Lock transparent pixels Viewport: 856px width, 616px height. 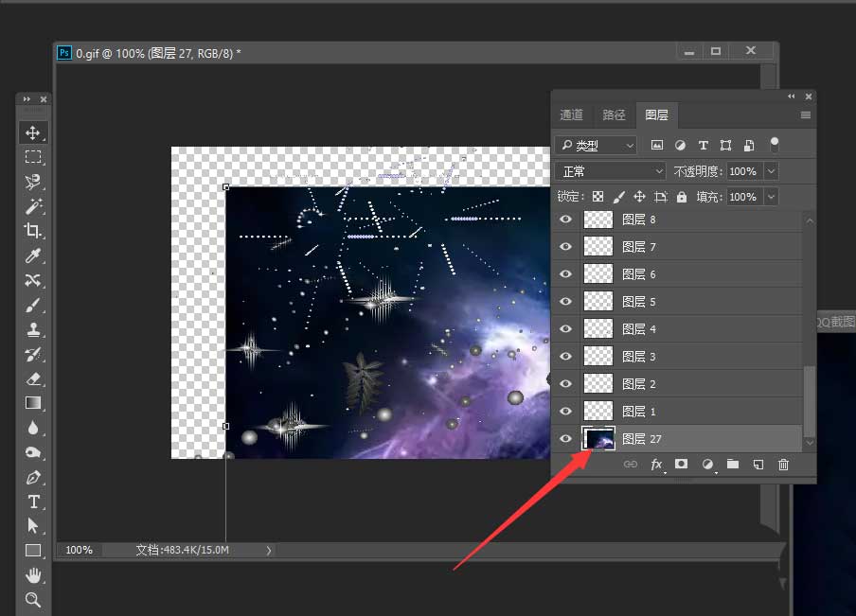point(597,197)
